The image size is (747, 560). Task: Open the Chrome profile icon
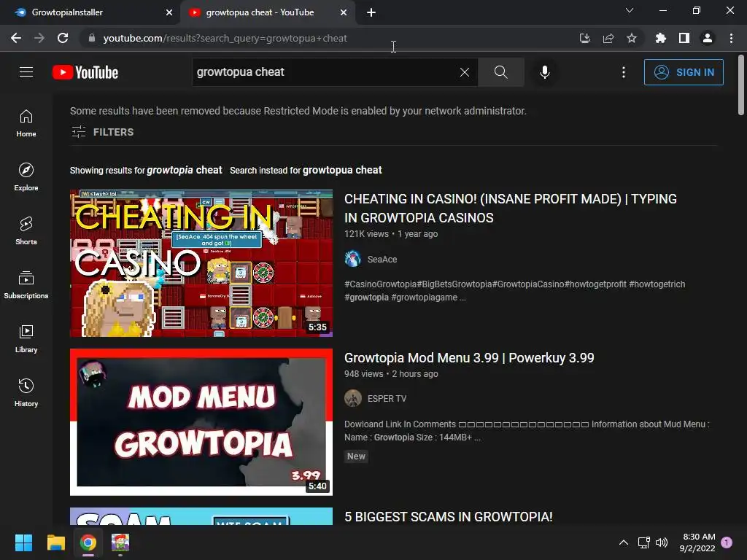708,38
